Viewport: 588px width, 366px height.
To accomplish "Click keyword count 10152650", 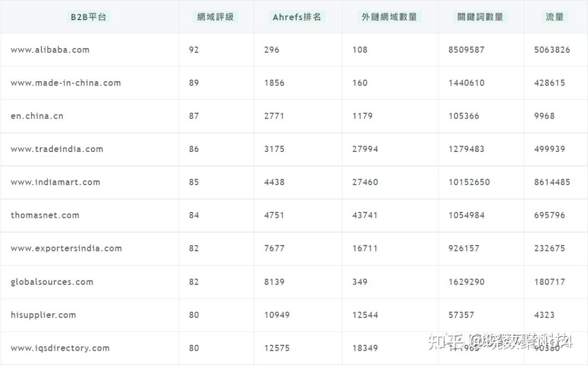I will (x=469, y=182).
